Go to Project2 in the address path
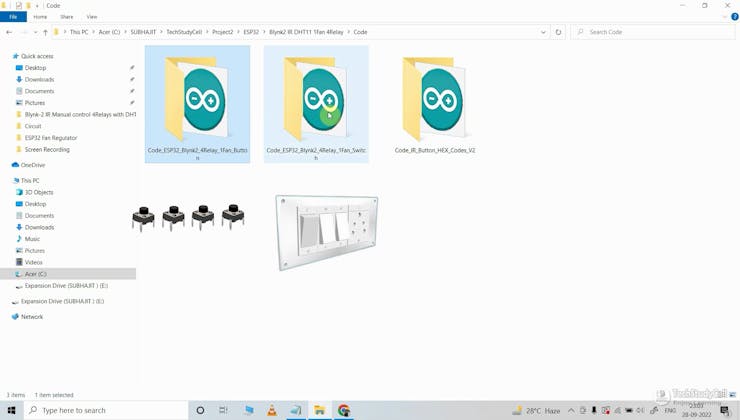 tap(222, 32)
